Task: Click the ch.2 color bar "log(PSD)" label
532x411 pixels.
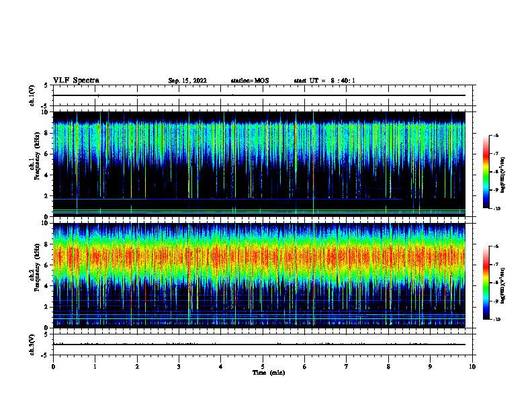Action: [503, 287]
